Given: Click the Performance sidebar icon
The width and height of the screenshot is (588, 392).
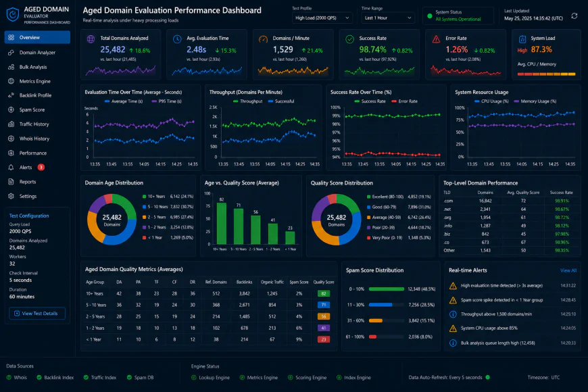Looking at the screenshot, I should click(x=11, y=153).
